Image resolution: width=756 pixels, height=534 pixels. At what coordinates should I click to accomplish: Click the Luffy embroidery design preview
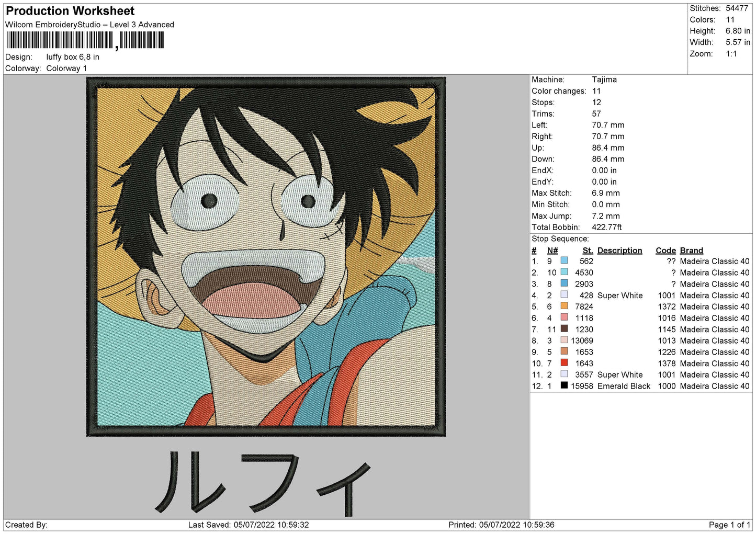coord(266,257)
